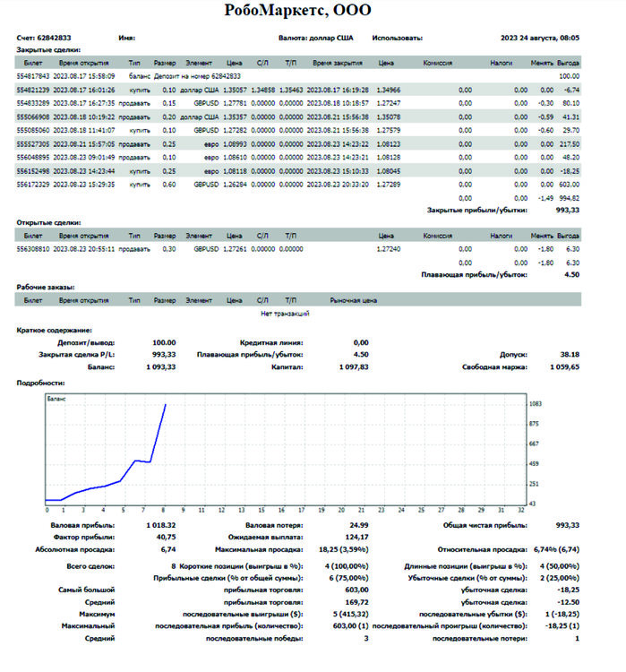The height and width of the screenshot is (672, 626).
Task: Click ticket number 556172329
Action: tap(33, 185)
